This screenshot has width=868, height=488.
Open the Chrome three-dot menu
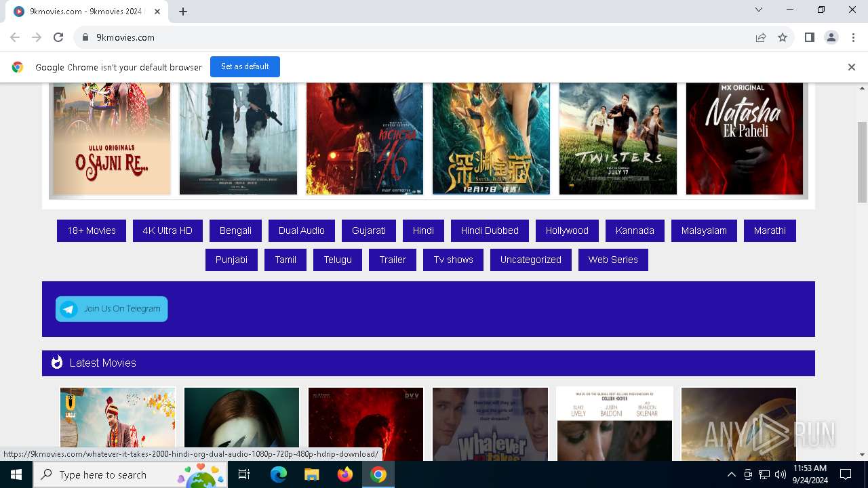point(853,37)
